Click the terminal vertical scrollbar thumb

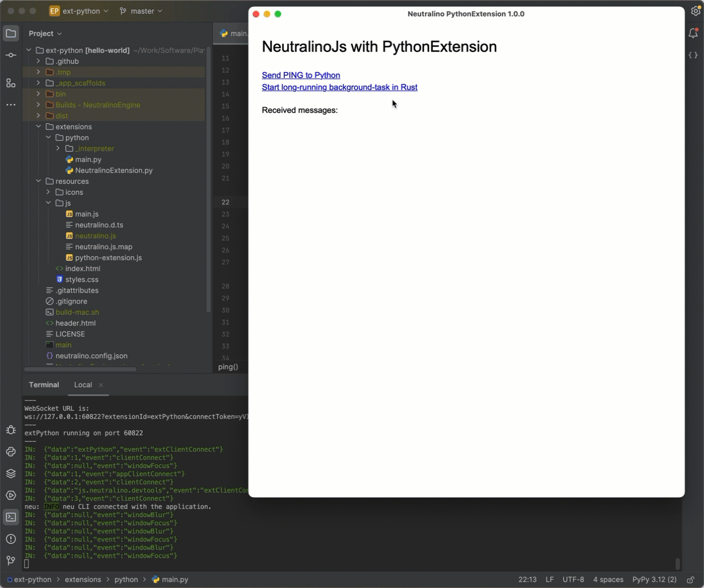point(677,563)
